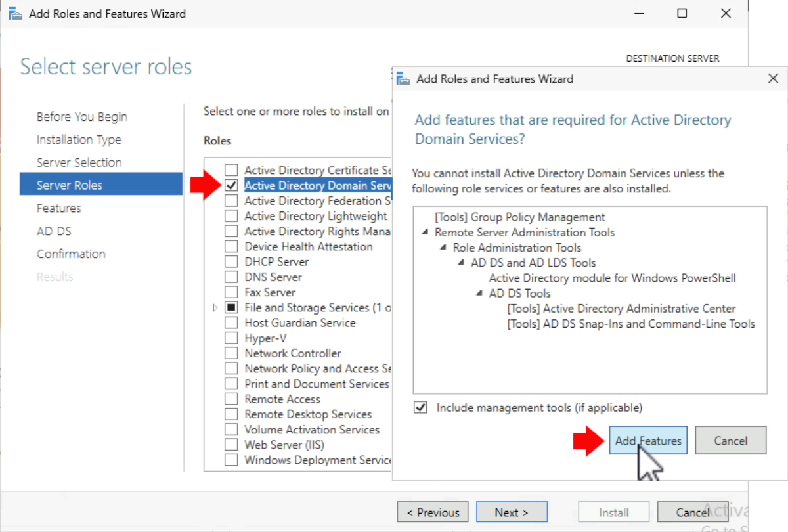Viewport: 788px width, 532px height.
Task: Collapse Role Administration Tools
Action: click(444, 248)
